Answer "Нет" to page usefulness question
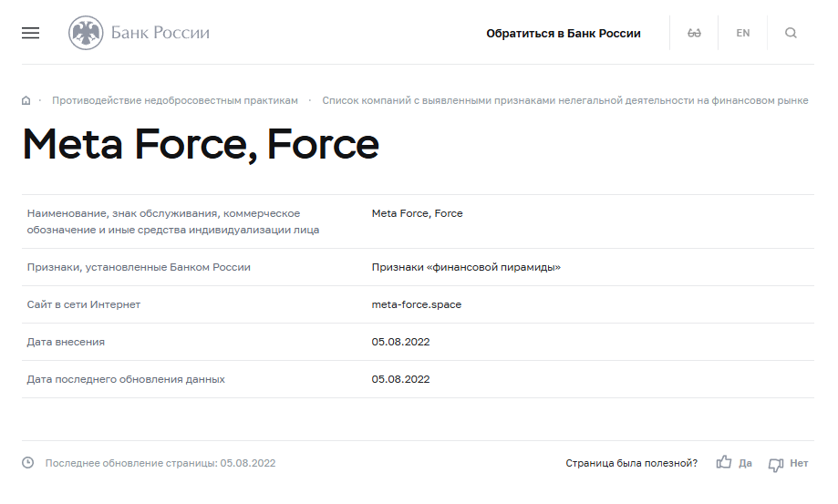838x504 pixels. click(x=799, y=463)
